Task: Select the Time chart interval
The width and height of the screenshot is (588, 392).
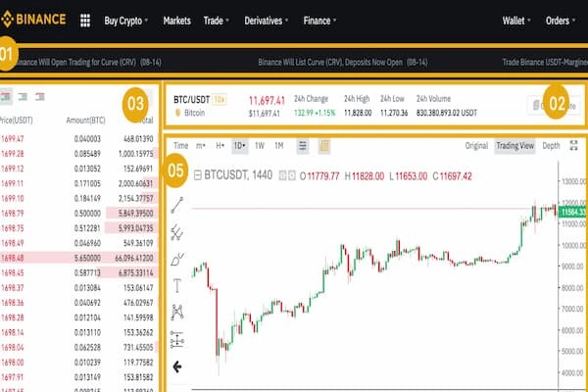Action: (180, 146)
